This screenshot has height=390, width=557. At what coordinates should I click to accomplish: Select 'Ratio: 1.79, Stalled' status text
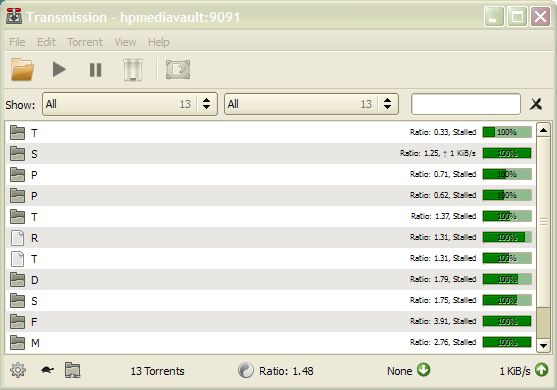click(443, 280)
